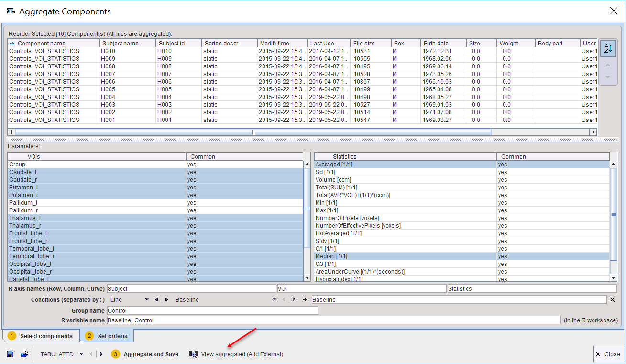Close the Aggregate Components window
The height and width of the screenshot is (364, 626).
[x=614, y=11]
